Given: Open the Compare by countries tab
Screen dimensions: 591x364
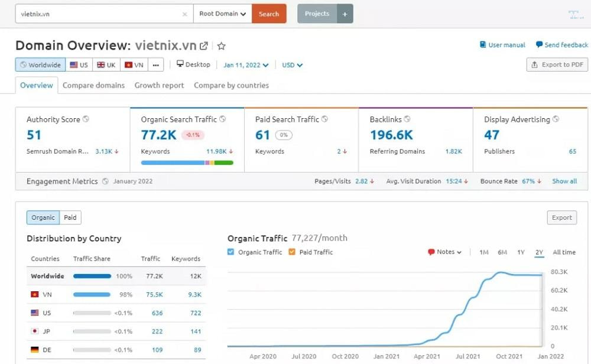Looking at the screenshot, I should pos(231,85).
